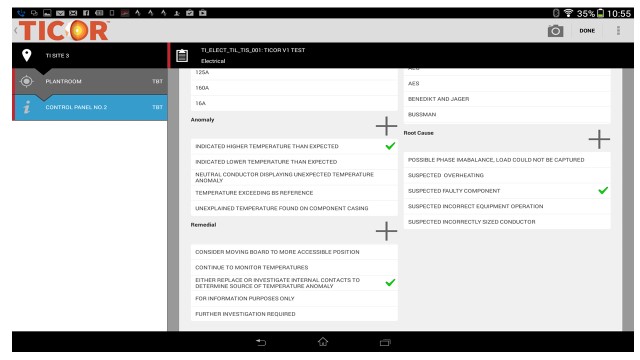
Task: Select SUSPECTED INCORRECTLY SIZED CONDUCTOR
Action: pos(507,222)
